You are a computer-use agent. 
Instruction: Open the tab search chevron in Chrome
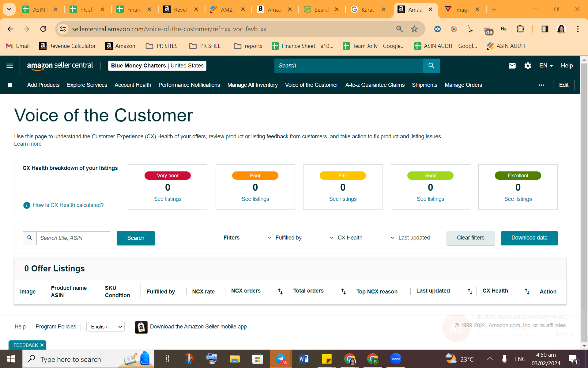click(9, 9)
